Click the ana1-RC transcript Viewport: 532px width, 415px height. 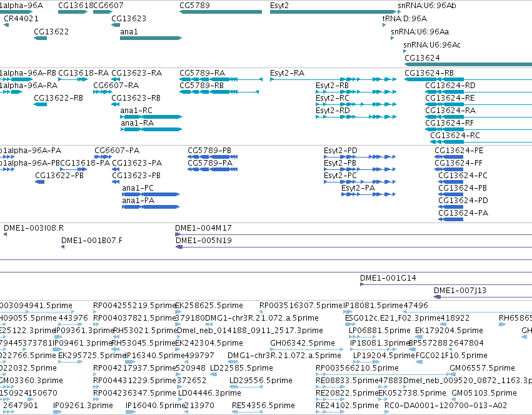pyautogui.click(x=151, y=117)
